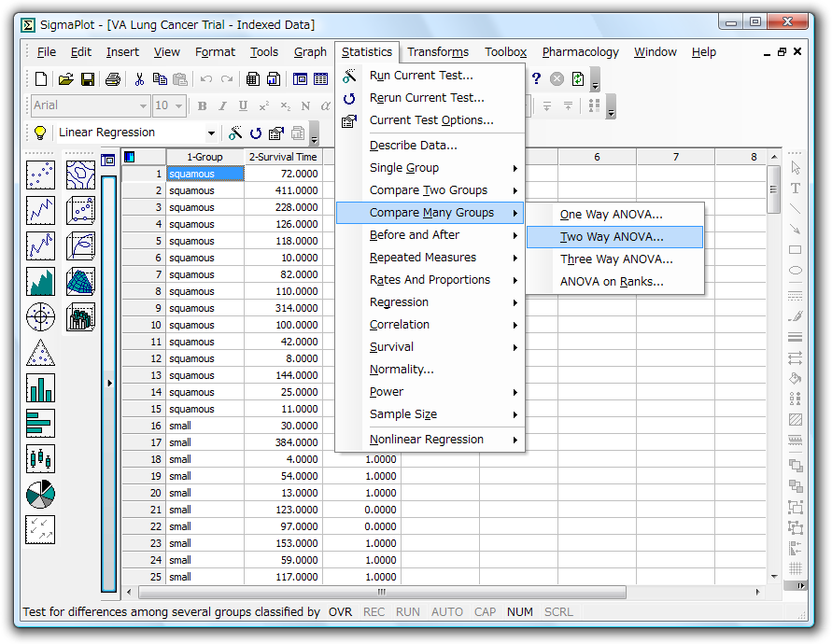832x644 pixels.
Task: Click the Save disk icon
Action: (88, 79)
